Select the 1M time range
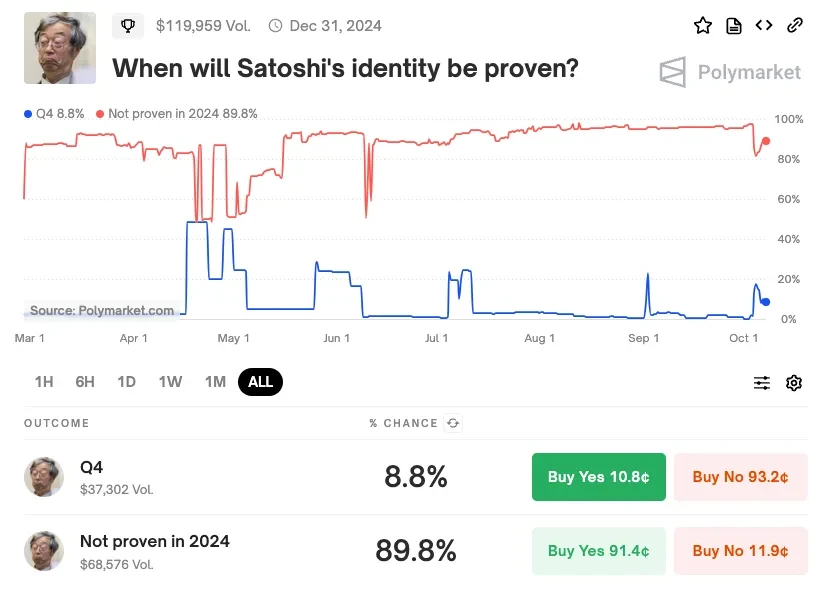This screenshot has width=832, height=595. (x=215, y=382)
